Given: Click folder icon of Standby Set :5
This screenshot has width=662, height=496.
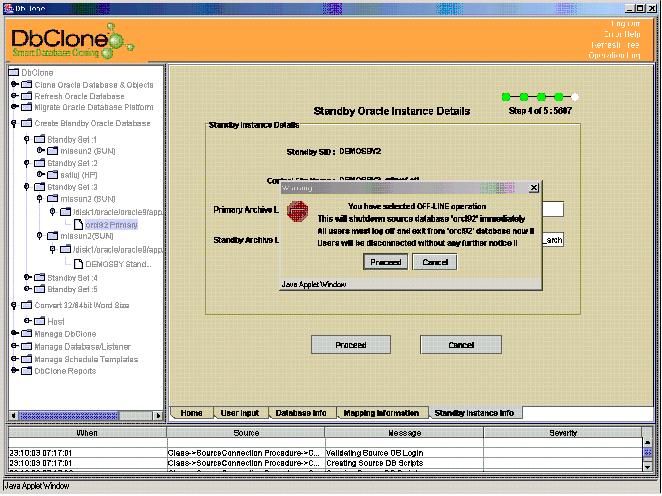Looking at the screenshot, I should point(39,289).
